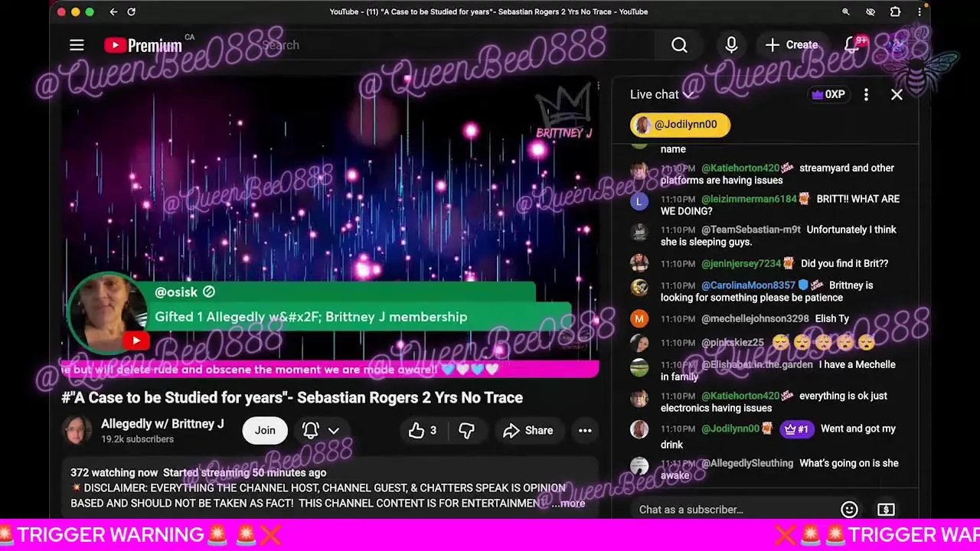Viewport: 980px width, 551px height.
Task: Click @mechellejohnson3298 avatar letter M
Action: tap(639, 318)
